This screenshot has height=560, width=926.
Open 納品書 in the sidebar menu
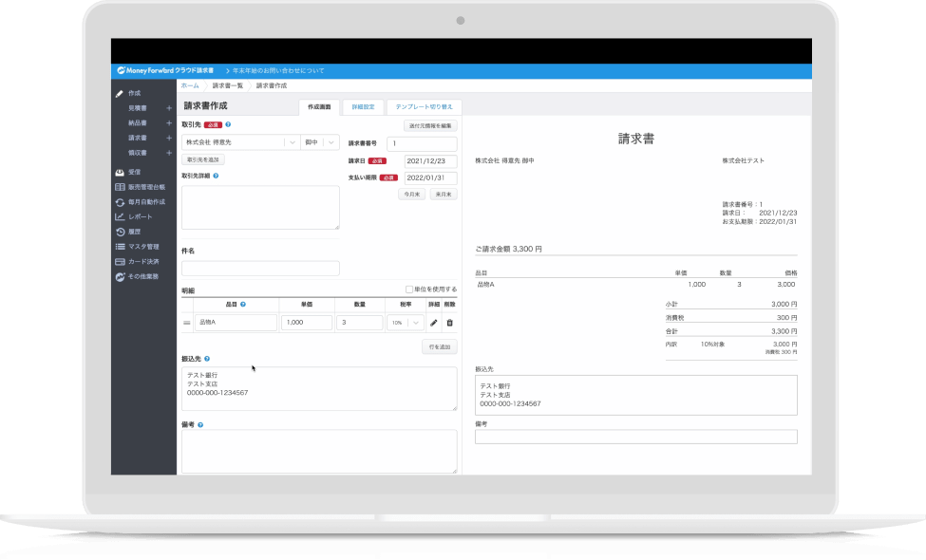click(138, 122)
